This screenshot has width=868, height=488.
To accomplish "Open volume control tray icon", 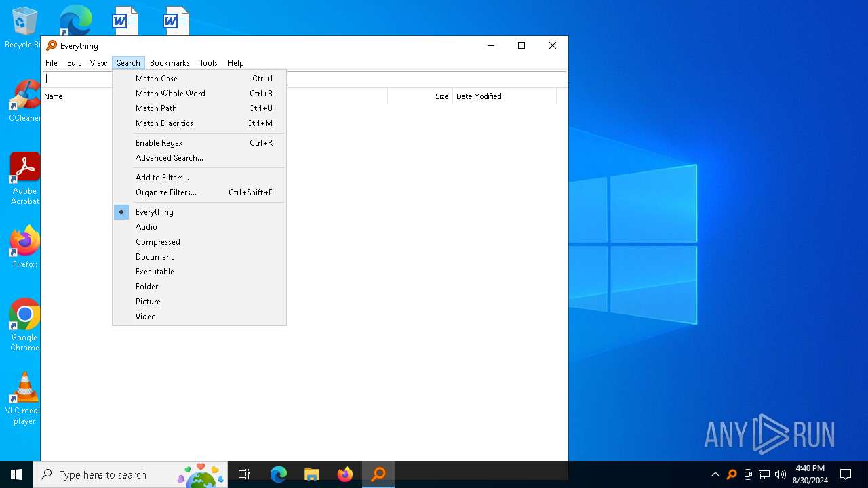I will [x=781, y=474].
